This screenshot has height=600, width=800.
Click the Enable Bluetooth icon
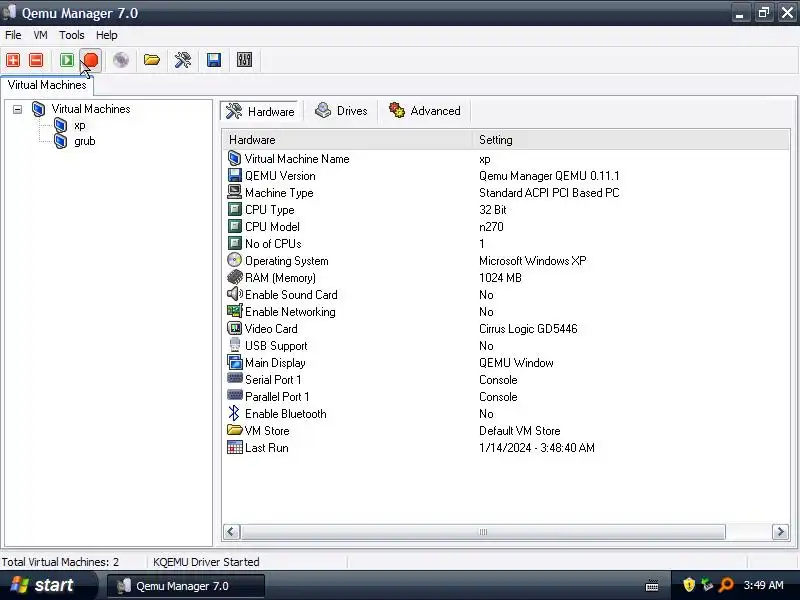pos(234,413)
